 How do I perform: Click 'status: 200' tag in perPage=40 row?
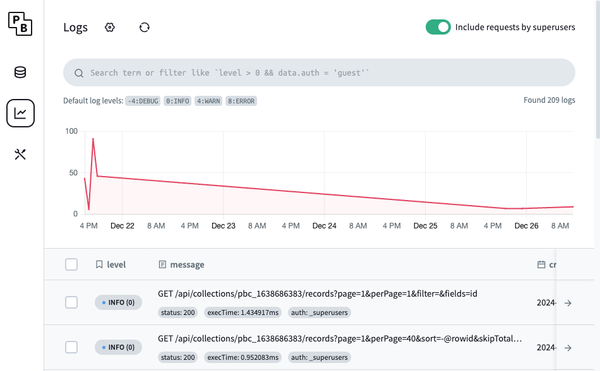[x=178, y=358]
